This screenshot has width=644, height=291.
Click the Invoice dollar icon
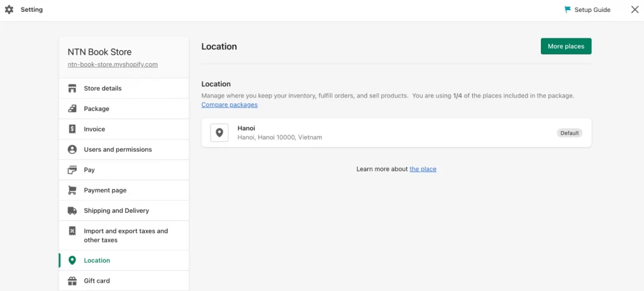pos(72,129)
